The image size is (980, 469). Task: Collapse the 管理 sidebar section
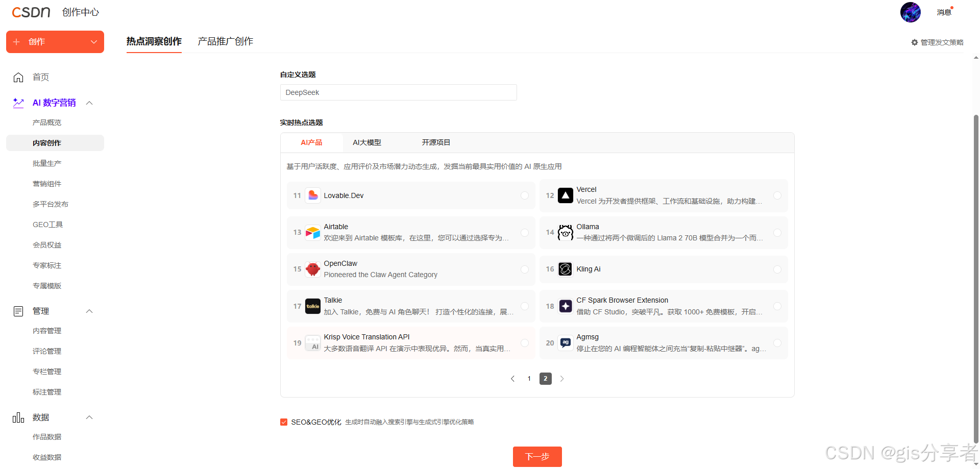point(89,311)
